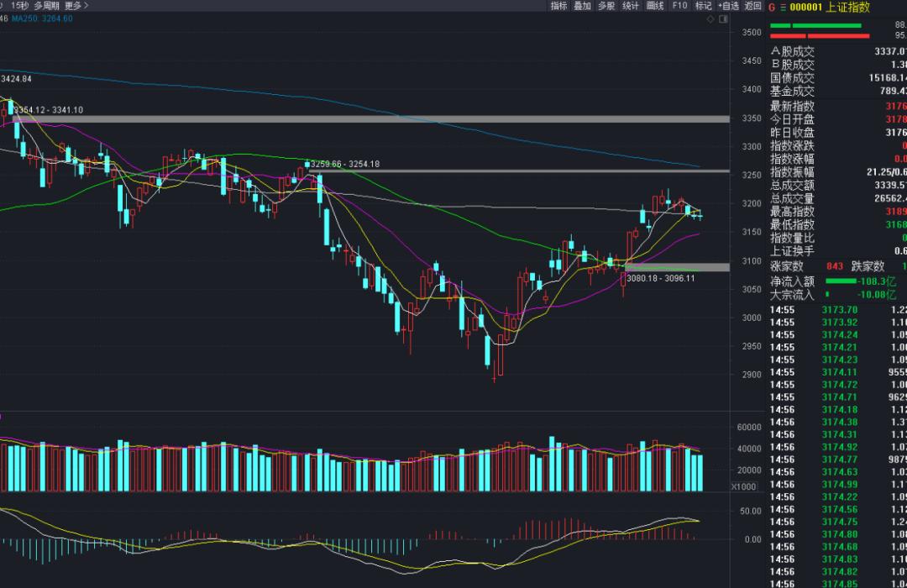Click the A股成交 row label
Screen dimensions: 907x588
[x=792, y=51]
